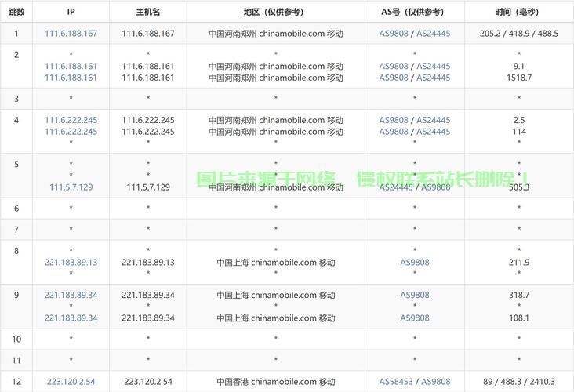Click the IP column header
This screenshot has height=392, width=574.
pyautogui.click(x=71, y=12)
